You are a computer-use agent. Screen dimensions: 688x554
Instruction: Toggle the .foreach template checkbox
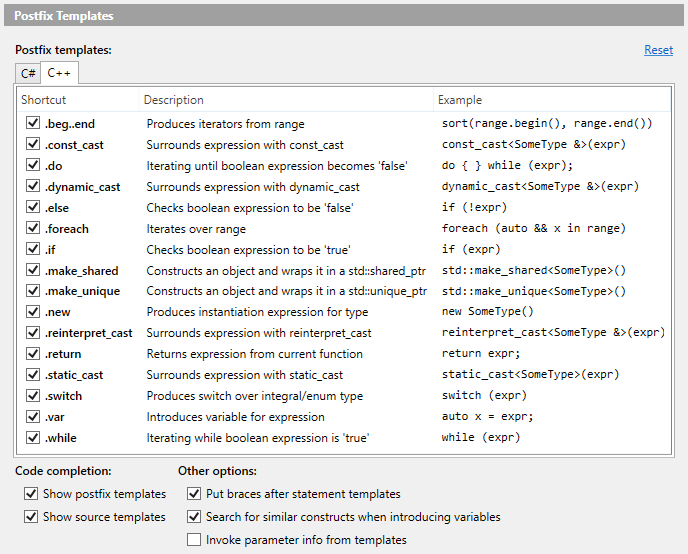pyautogui.click(x=33, y=228)
